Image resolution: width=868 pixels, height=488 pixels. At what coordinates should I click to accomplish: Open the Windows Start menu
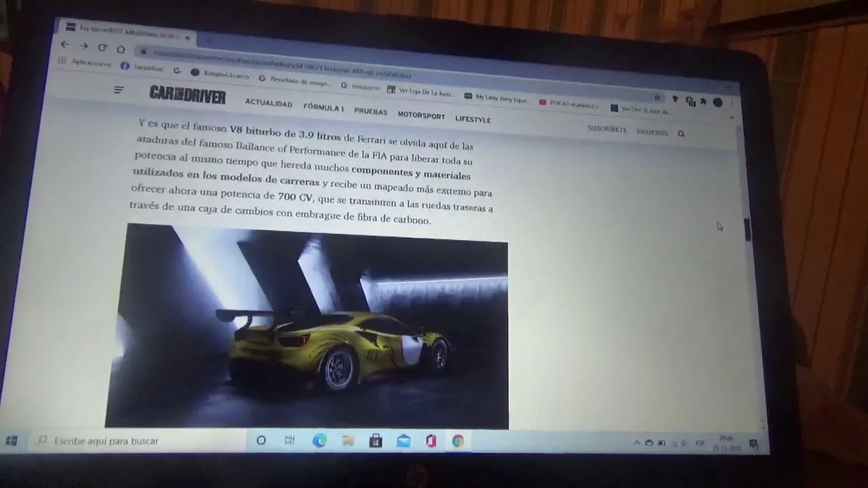[11, 441]
